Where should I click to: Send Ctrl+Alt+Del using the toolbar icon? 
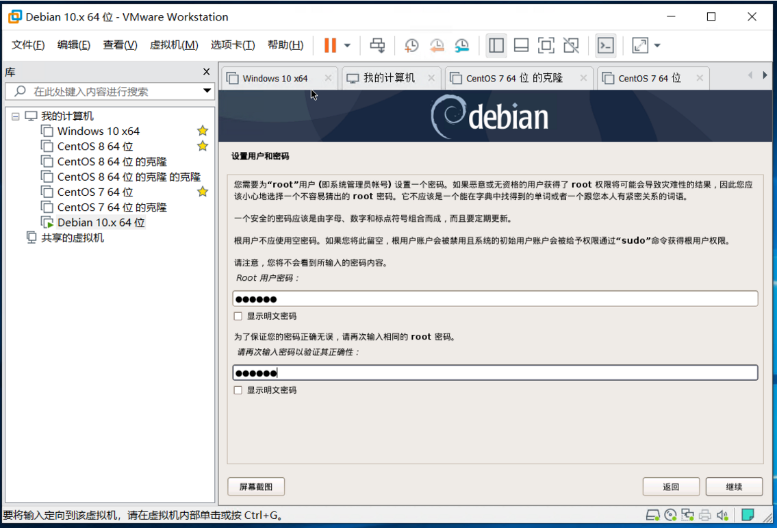pos(377,45)
